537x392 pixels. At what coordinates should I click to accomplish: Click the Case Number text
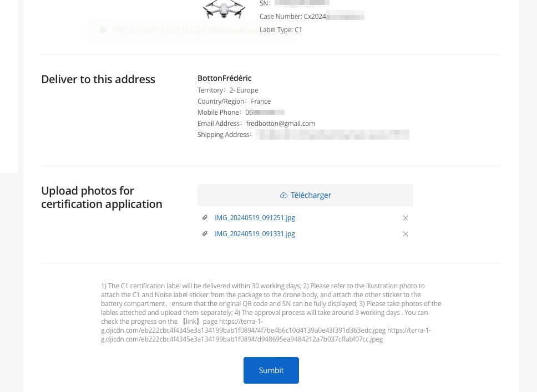(x=292, y=17)
